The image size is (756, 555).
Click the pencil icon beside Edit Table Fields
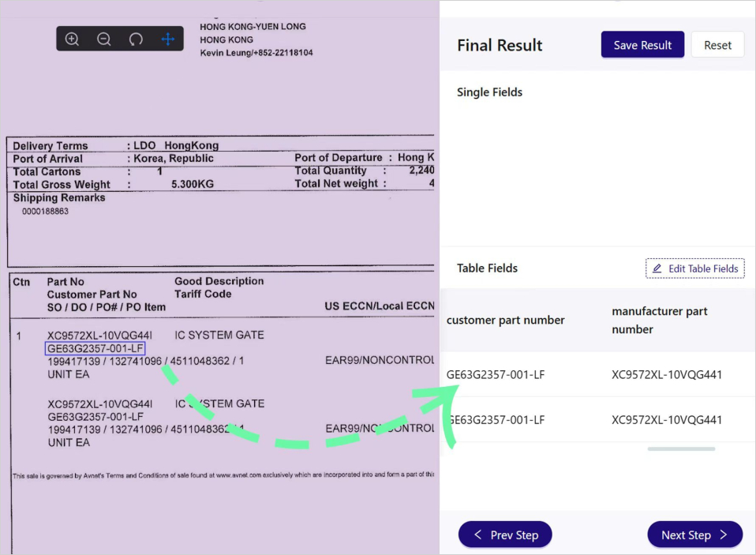point(657,268)
